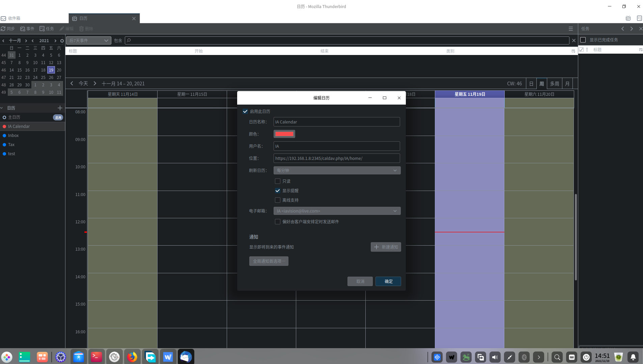
Task: Open 全局通知首选项 preferences
Action: coord(269,261)
